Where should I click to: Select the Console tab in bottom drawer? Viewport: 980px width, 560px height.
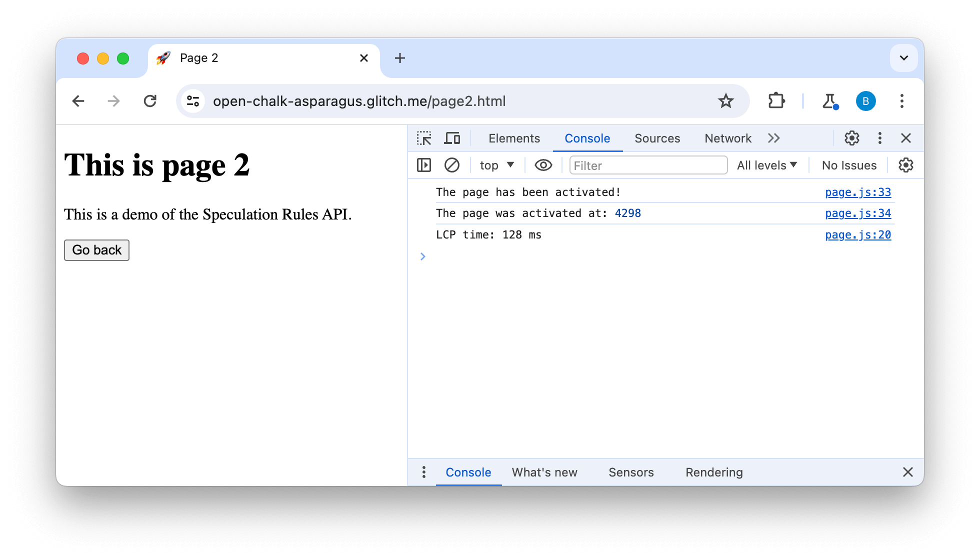(468, 472)
